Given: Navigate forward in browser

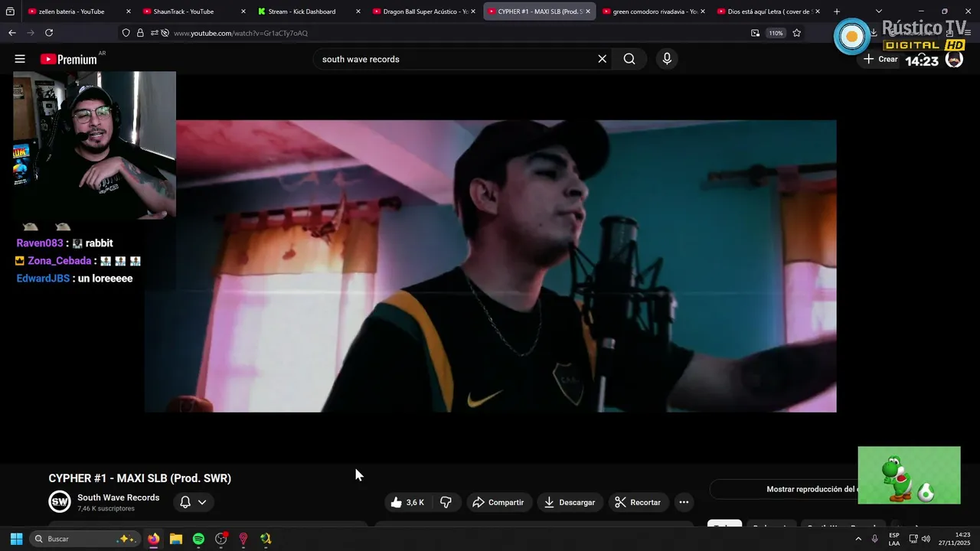Looking at the screenshot, I should 31,33.
